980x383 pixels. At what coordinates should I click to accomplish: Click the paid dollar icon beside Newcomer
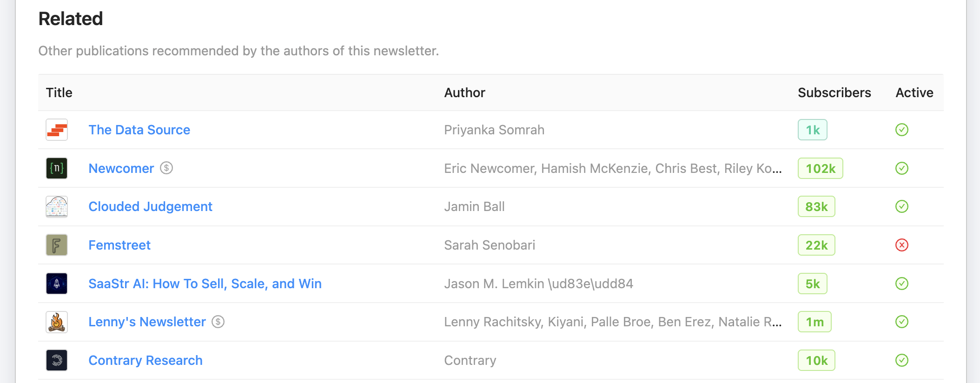[167, 169]
